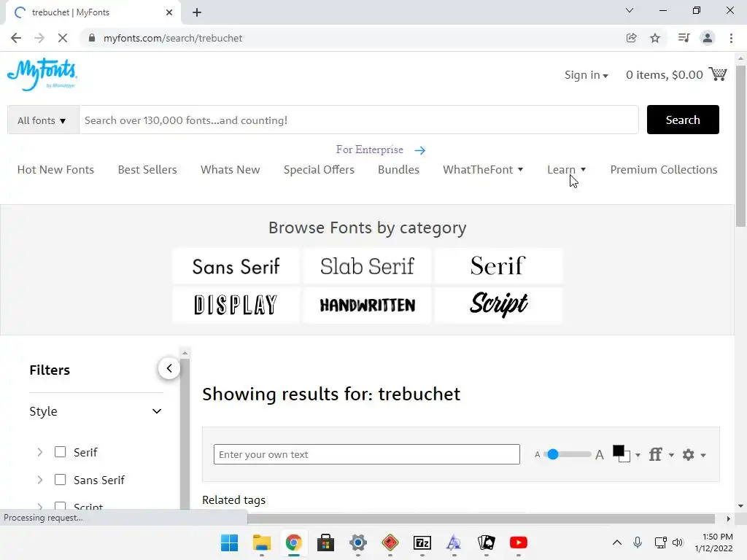This screenshot has width=747, height=560.
Task: Open Bundles section
Action: coord(398,169)
